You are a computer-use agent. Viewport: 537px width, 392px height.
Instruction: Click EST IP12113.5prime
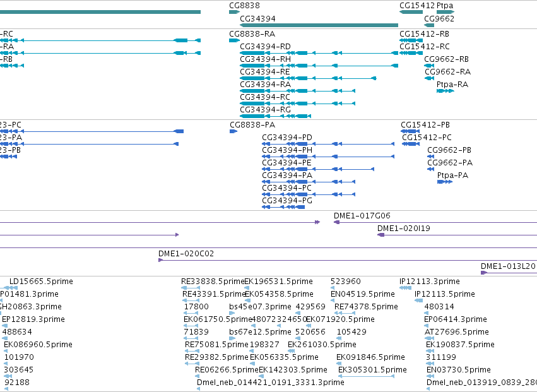[x=444, y=294]
